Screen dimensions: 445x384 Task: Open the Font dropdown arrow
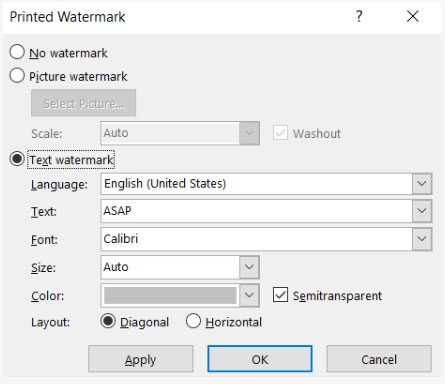tap(422, 239)
